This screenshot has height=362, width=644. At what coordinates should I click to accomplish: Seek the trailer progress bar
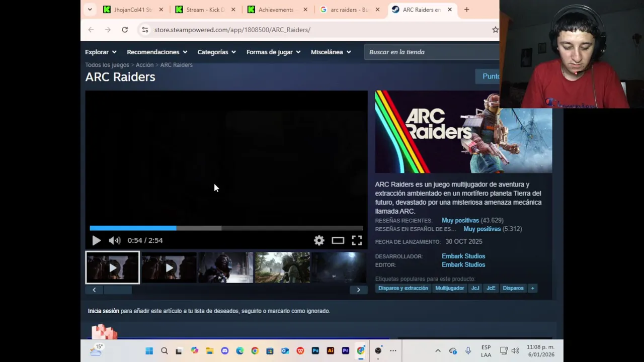pyautogui.click(x=226, y=228)
